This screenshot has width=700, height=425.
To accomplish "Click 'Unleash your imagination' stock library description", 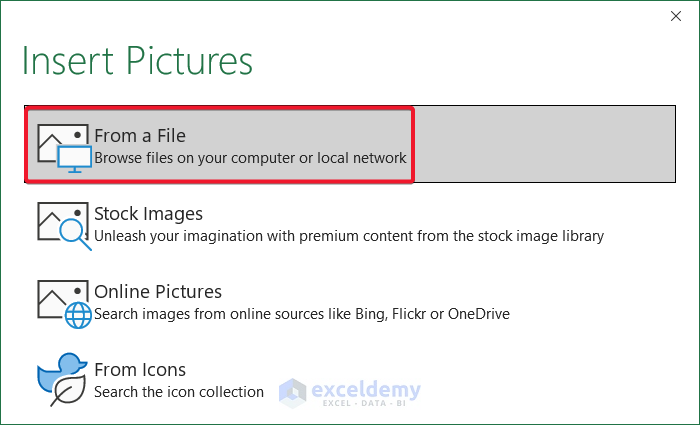I will pyautogui.click(x=348, y=236).
